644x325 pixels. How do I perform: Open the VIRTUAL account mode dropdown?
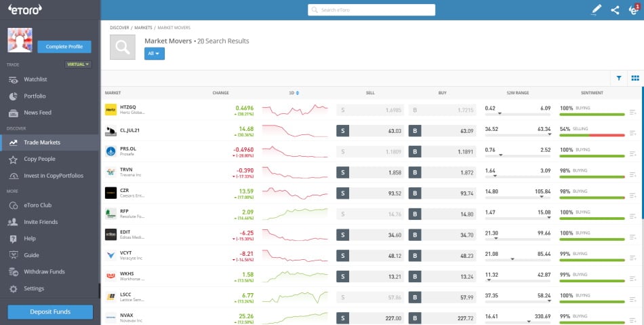click(x=78, y=64)
